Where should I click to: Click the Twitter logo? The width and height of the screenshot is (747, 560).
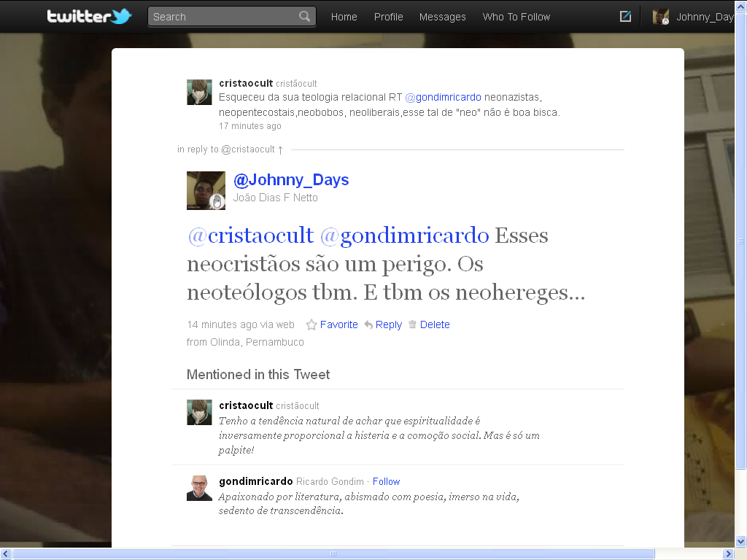[x=89, y=17]
